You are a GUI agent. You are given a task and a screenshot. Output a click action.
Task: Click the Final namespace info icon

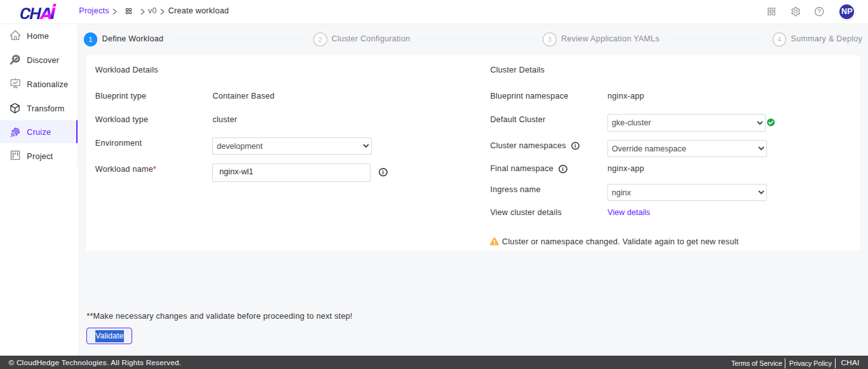(563, 169)
